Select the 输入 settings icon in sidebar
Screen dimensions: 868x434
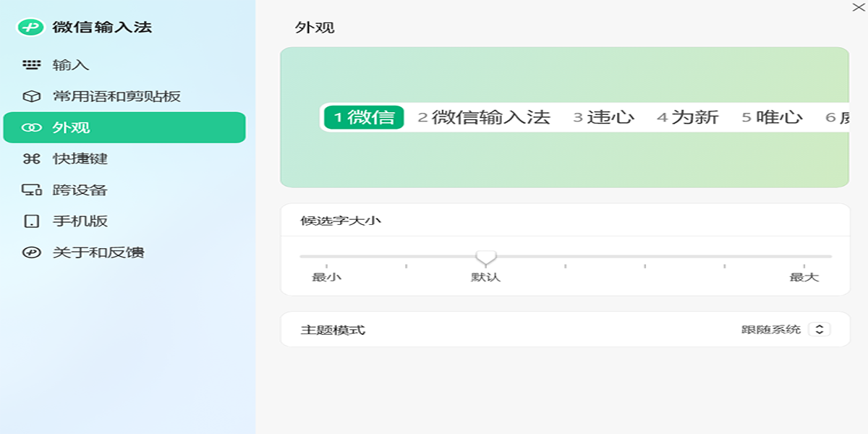coord(30,64)
